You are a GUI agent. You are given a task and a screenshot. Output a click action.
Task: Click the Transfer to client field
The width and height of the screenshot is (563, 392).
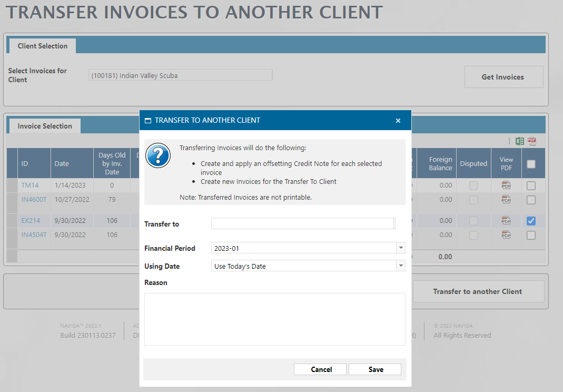tap(302, 224)
